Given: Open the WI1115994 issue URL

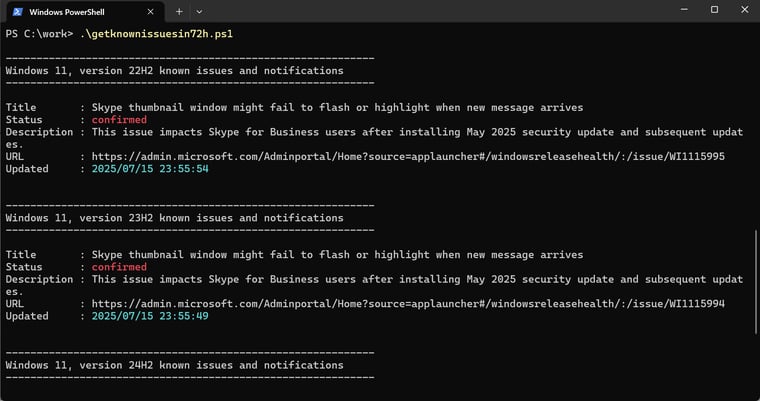Looking at the screenshot, I should pyautogui.click(x=408, y=304).
